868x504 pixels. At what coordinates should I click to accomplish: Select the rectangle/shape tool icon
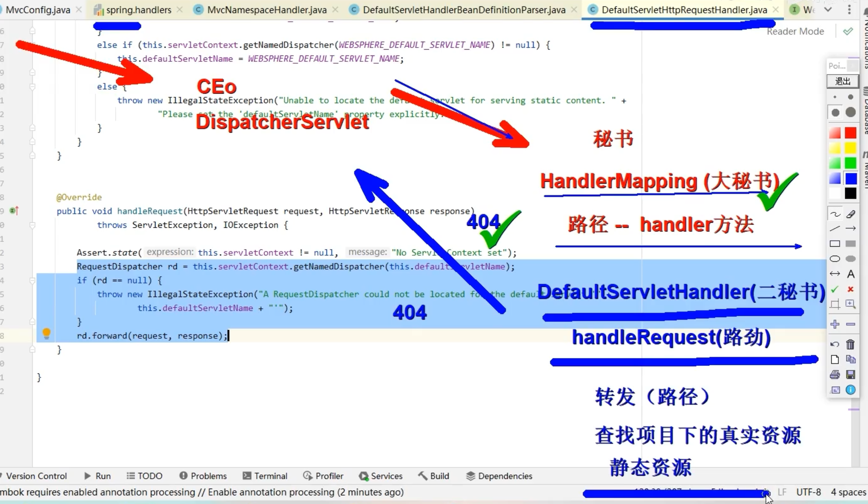835,244
